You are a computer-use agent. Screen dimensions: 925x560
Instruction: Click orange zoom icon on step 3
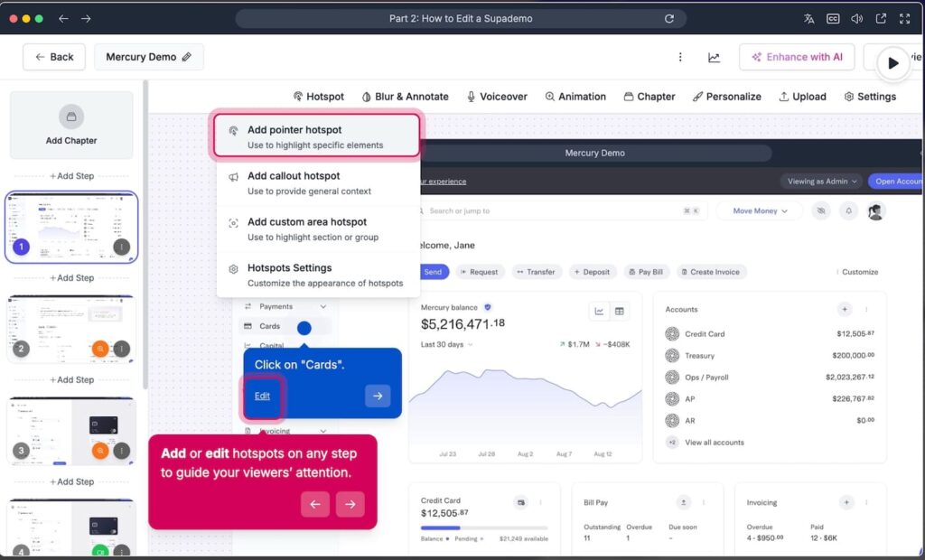click(100, 451)
